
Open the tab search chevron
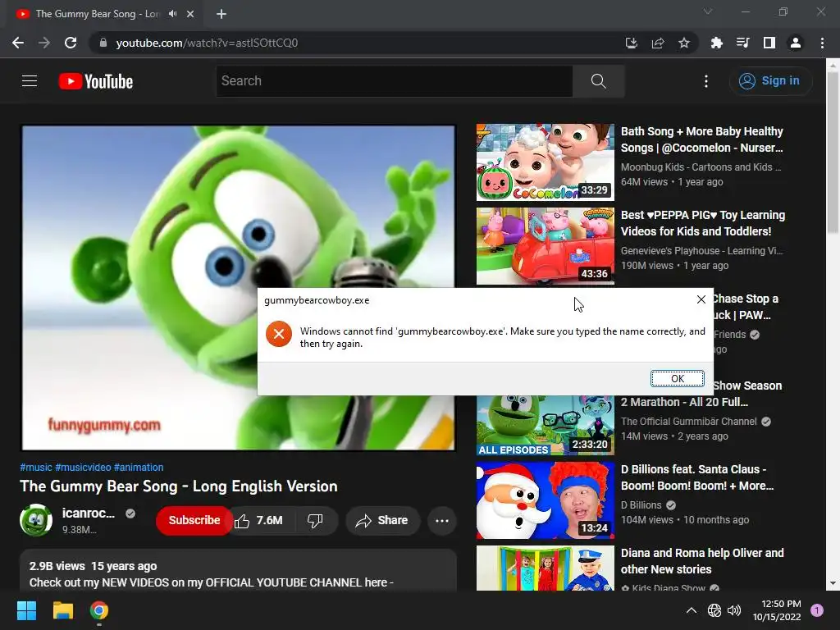point(708,11)
